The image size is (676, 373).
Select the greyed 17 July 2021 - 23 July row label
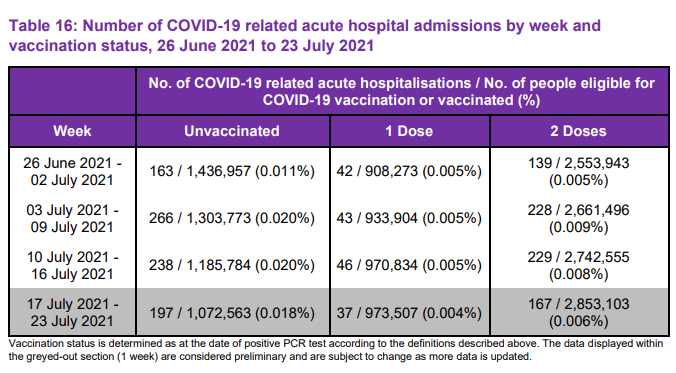click(72, 312)
